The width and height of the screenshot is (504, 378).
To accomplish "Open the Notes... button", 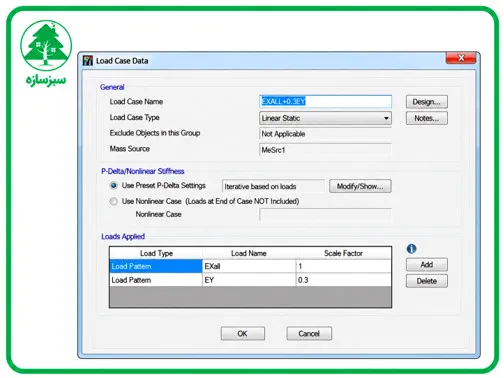I will click(427, 118).
